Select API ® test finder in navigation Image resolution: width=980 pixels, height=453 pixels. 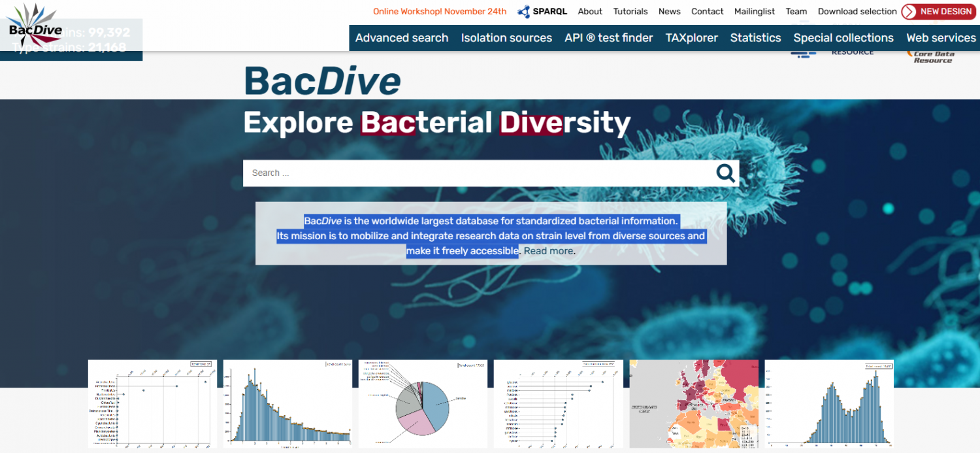point(609,38)
